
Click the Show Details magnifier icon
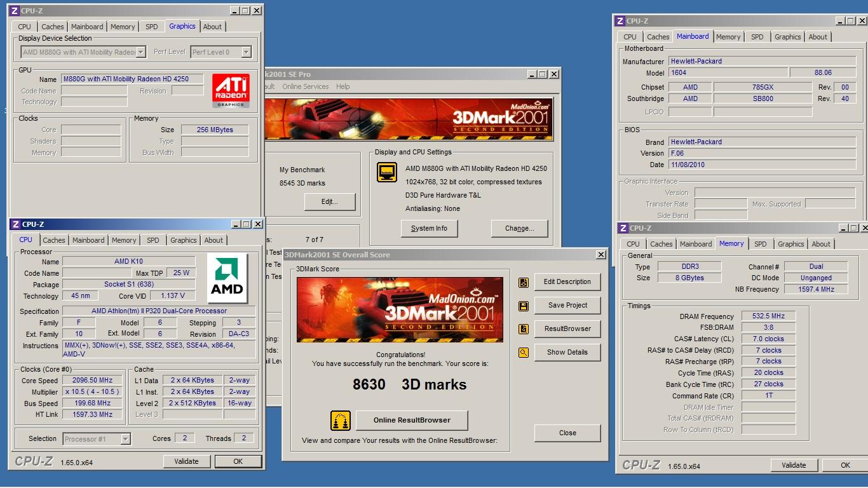[524, 353]
